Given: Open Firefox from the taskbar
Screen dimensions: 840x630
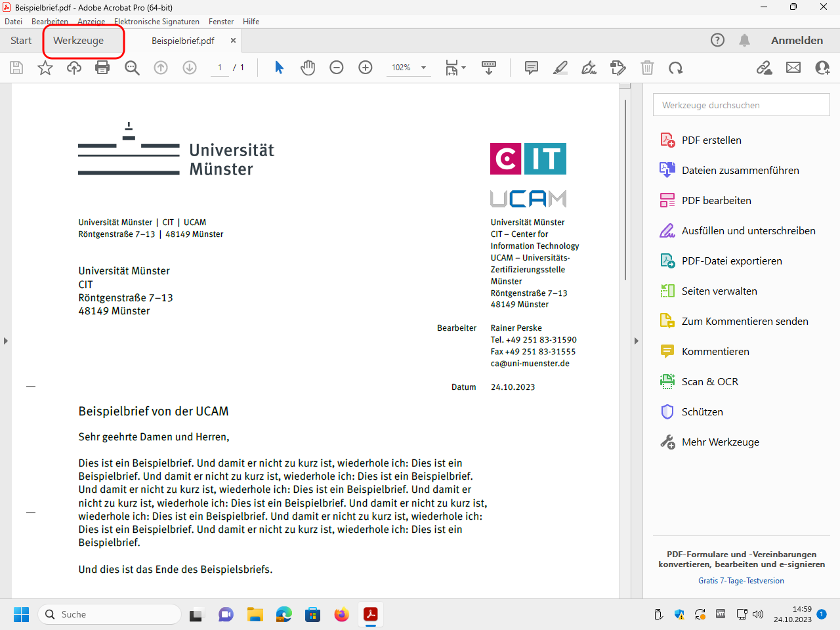Looking at the screenshot, I should coord(342,615).
